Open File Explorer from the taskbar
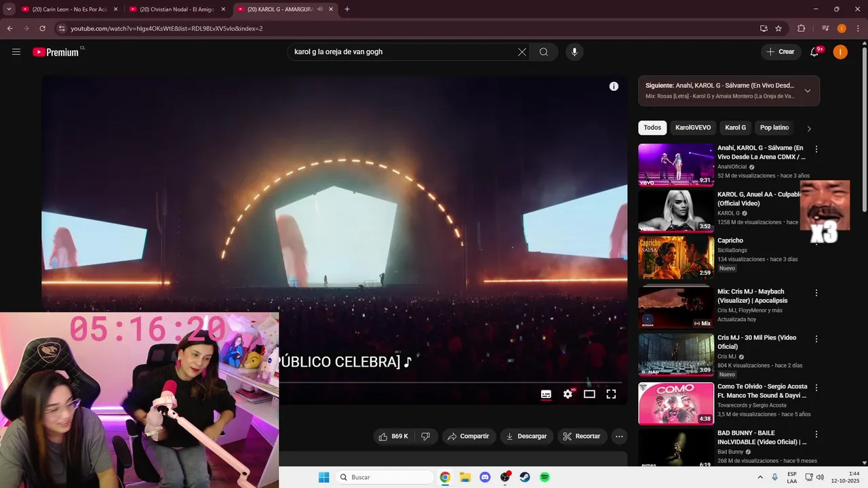This screenshot has width=868, height=488. [x=465, y=477]
